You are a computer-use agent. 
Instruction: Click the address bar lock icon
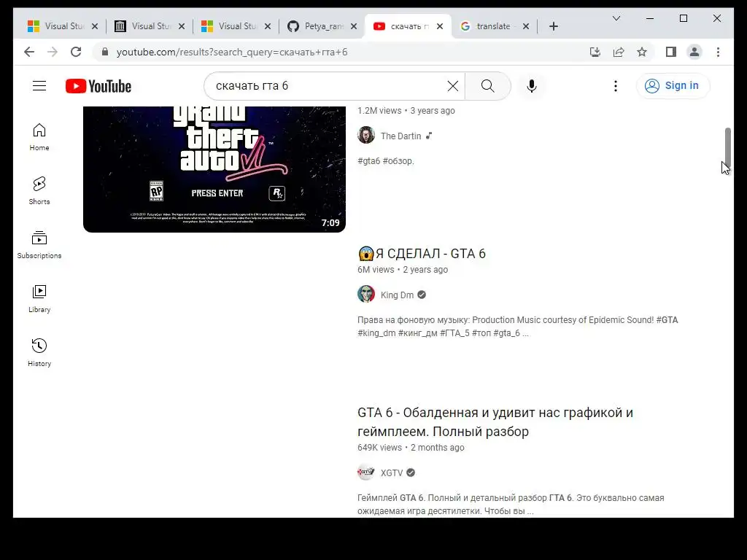pos(105,52)
